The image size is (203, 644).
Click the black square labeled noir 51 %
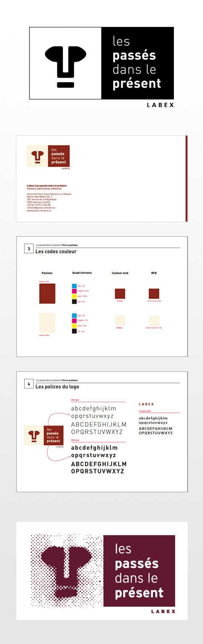point(74,302)
